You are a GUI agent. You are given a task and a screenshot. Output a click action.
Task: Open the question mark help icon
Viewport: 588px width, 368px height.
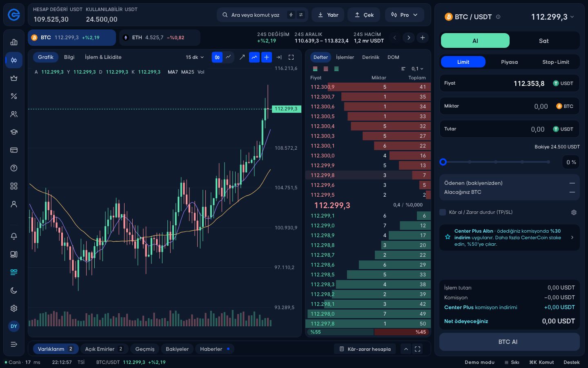pos(14,168)
